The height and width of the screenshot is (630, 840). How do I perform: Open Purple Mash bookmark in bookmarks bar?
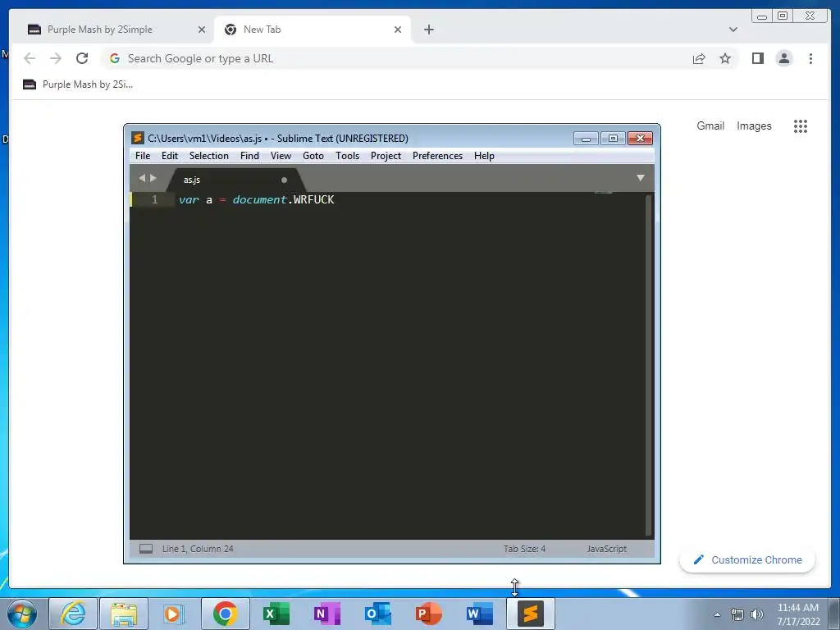78,84
